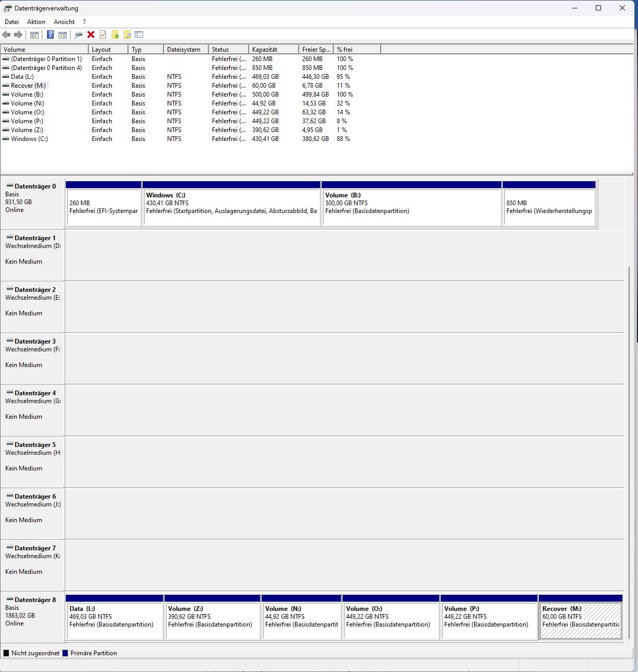Image resolution: width=638 pixels, height=672 pixels.
Task: Click the blue Primäre Partition legend swatch
Action: click(65, 653)
